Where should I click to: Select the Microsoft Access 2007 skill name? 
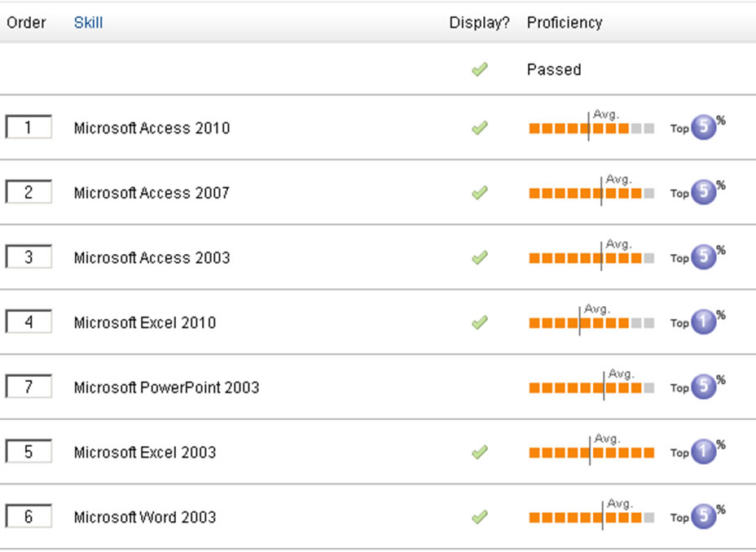point(152,193)
